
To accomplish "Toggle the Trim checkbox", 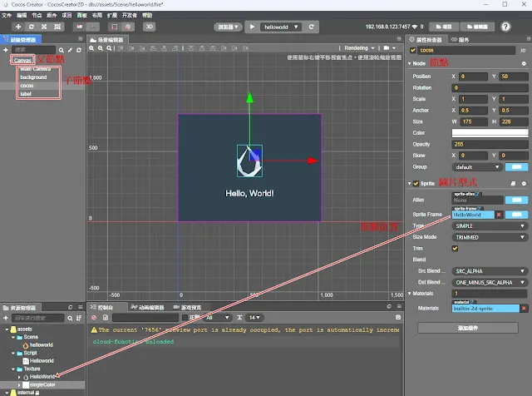I will coord(455,247).
